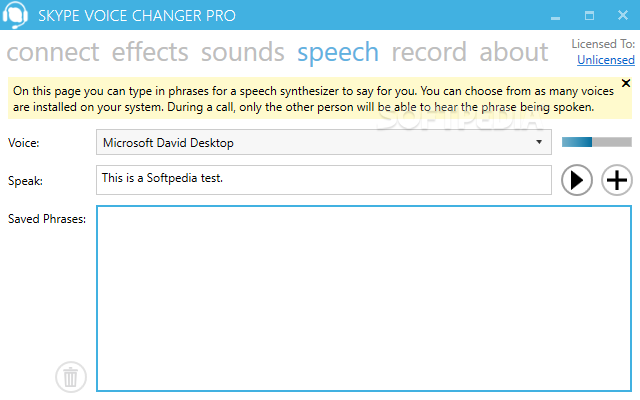Screen dimensions: 640x400
Task: Switch to the effects tab
Action: 150,52
